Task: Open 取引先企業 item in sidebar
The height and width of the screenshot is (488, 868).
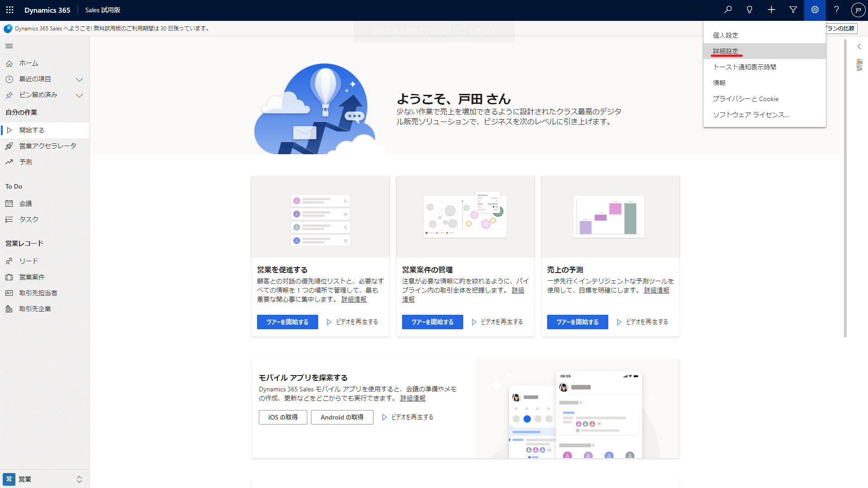Action: 44,309
